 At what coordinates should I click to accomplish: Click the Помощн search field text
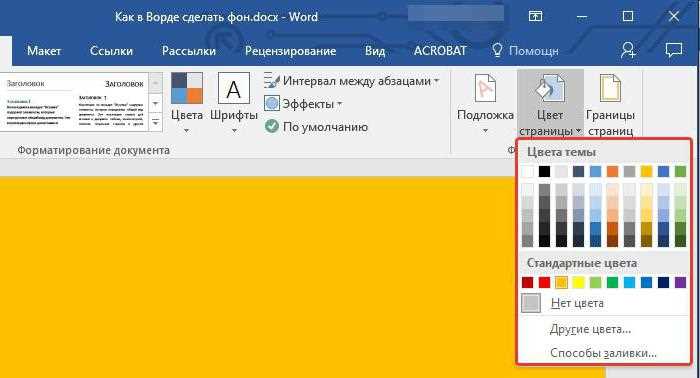point(533,51)
